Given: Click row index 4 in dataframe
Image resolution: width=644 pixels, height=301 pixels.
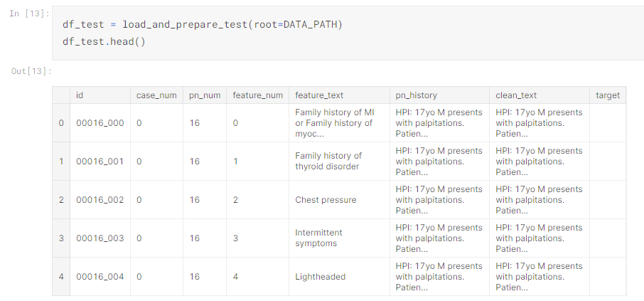Looking at the screenshot, I should (61, 277).
